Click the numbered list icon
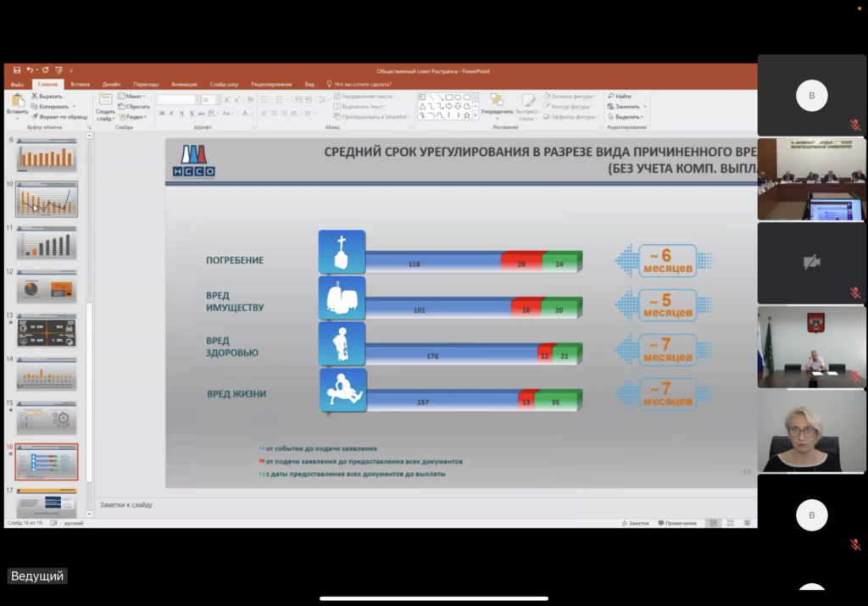 click(x=280, y=100)
